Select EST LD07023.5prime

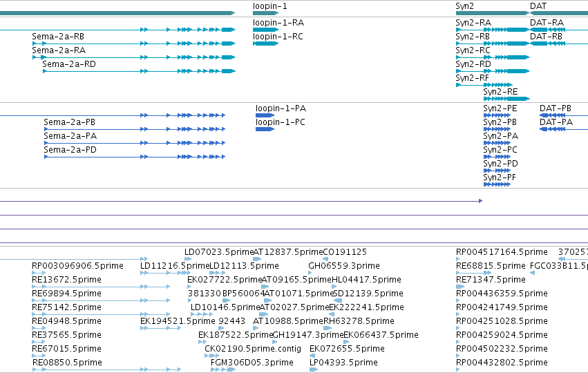click(x=219, y=252)
